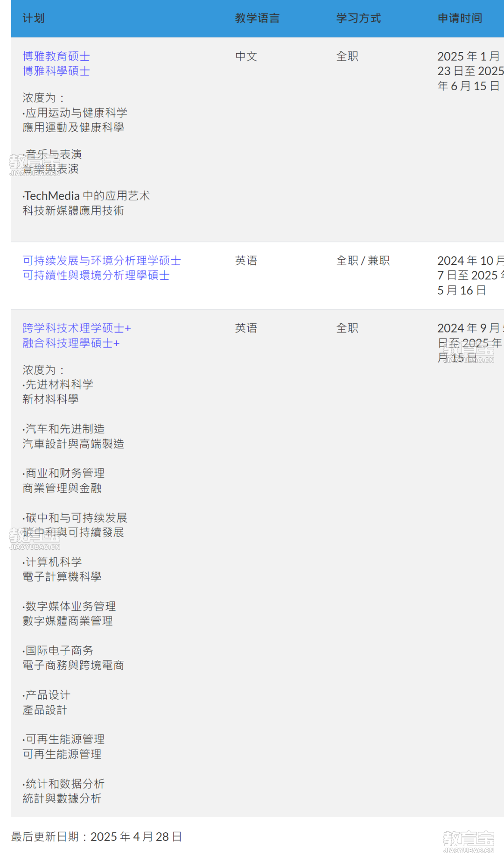Image resolution: width=504 pixels, height=864 pixels.
Task: Open the 博雅教育硕士 program link
Action: (56, 57)
